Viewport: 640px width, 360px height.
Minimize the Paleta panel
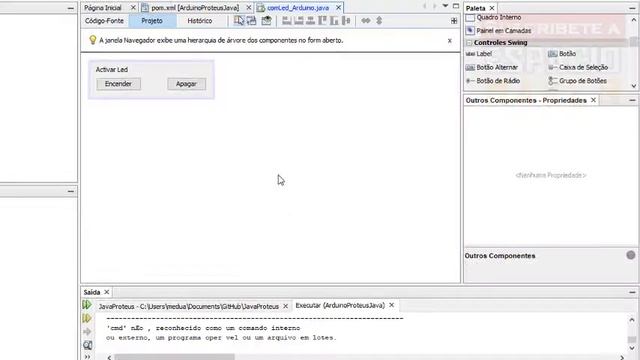632,8
